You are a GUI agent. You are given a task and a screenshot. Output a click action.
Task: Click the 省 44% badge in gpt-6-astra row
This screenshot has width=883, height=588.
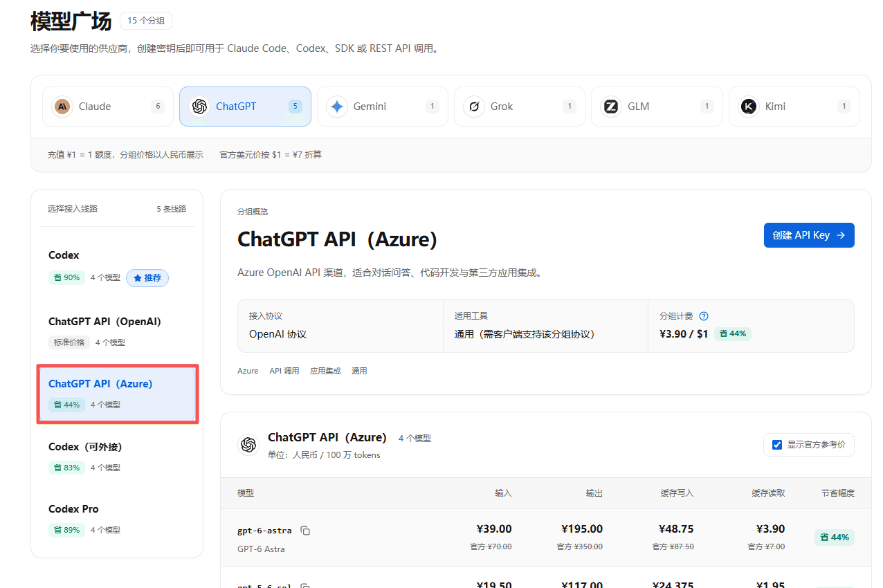tap(834, 538)
